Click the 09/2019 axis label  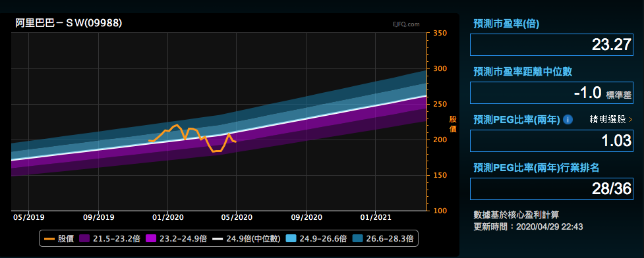pyautogui.click(x=99, y=217)
